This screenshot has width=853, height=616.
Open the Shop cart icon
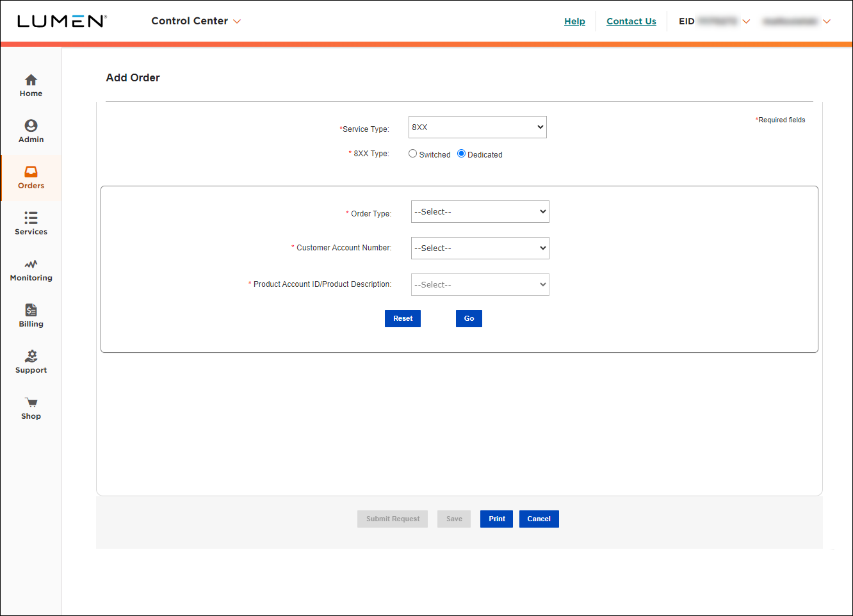[31, 402]
